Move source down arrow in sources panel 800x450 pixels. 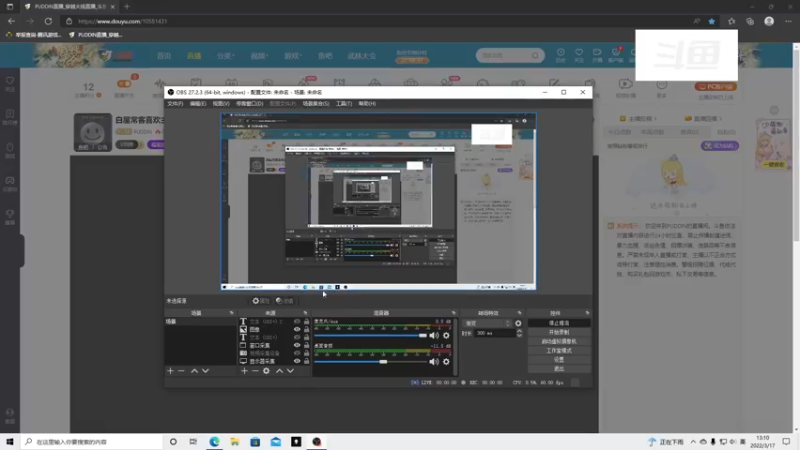290,371
